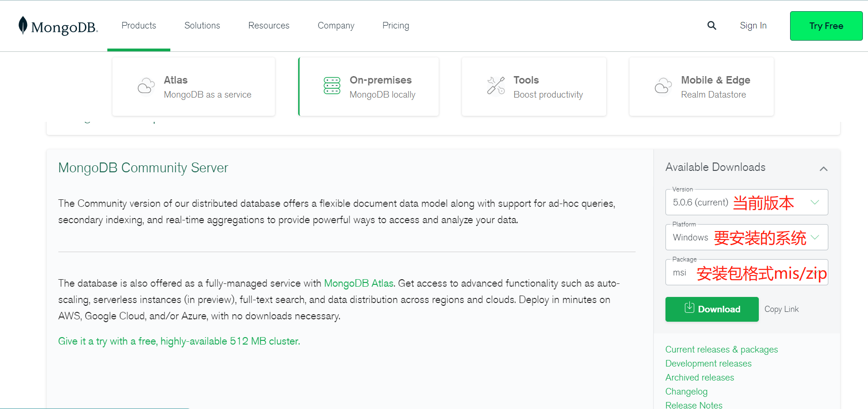The image size is (868, 409).
Task: Click the Sign In link
Action: coord(753,26)
